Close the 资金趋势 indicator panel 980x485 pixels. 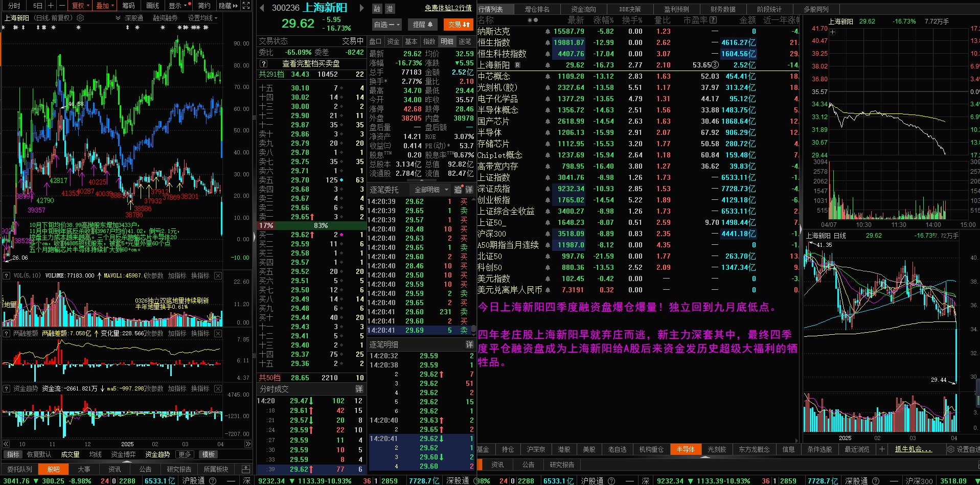pos(218,388)
